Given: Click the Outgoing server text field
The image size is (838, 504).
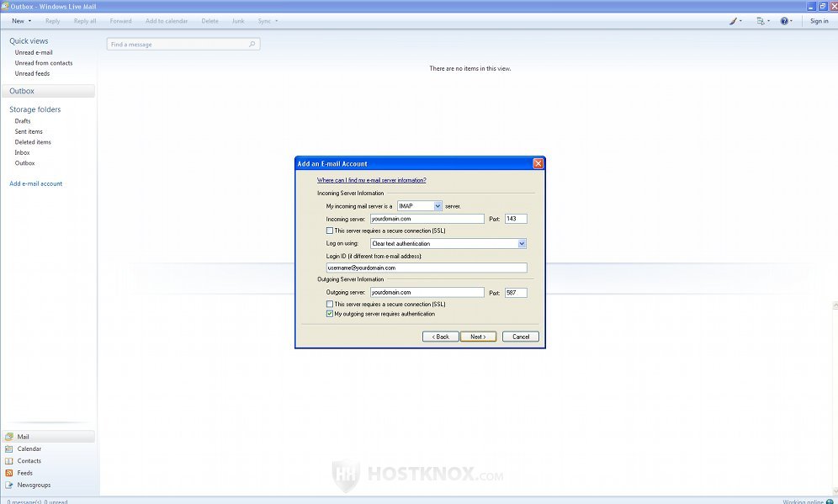Looking at the screenshot, I should tap(427, 292).
